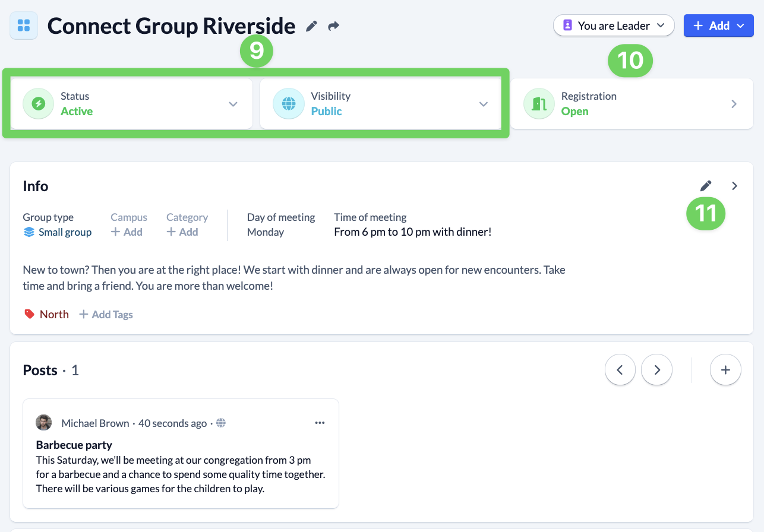Open the three-dot menu on Barbecue post

(320, 423)
